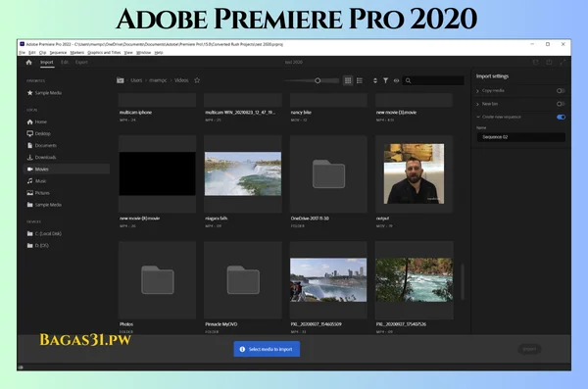Open the Clip menu
The height and width of the screenshot is (389, 588).
point(43,53)
